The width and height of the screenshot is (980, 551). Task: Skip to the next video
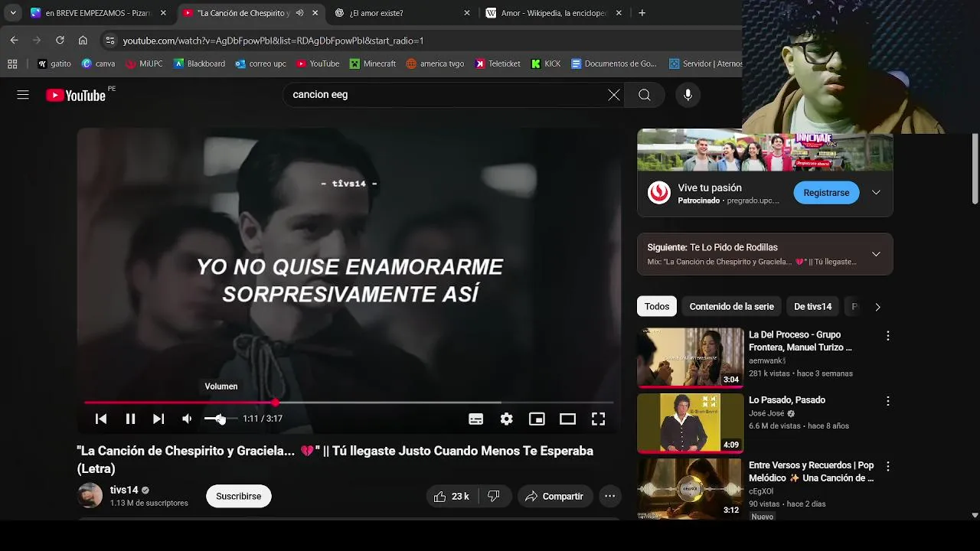(158, 419)
